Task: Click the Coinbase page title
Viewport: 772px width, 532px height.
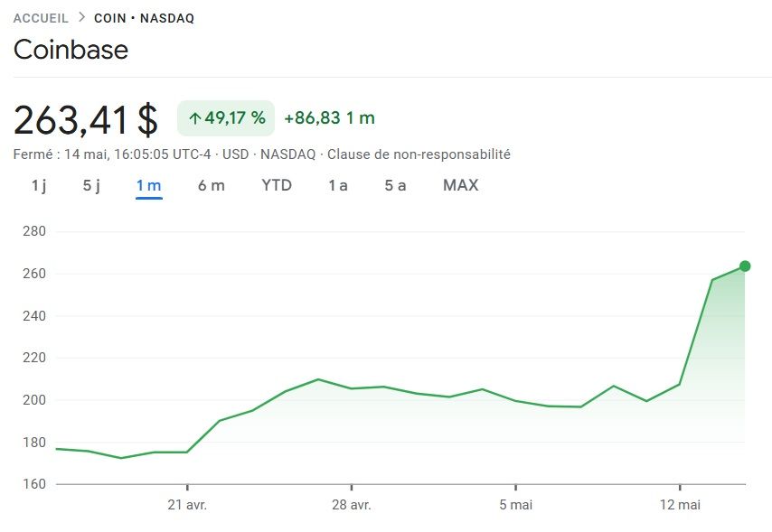Action: click(x=71, y=50)
